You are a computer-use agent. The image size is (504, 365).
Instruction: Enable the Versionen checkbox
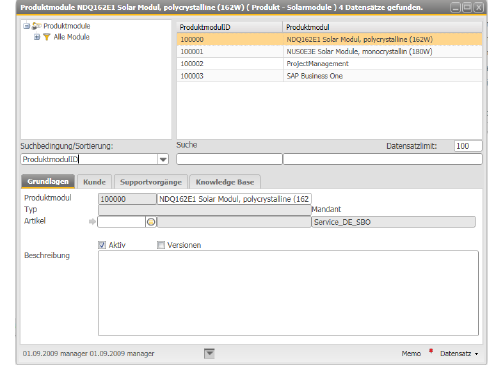pyautogui.click(x=161, y=245)
